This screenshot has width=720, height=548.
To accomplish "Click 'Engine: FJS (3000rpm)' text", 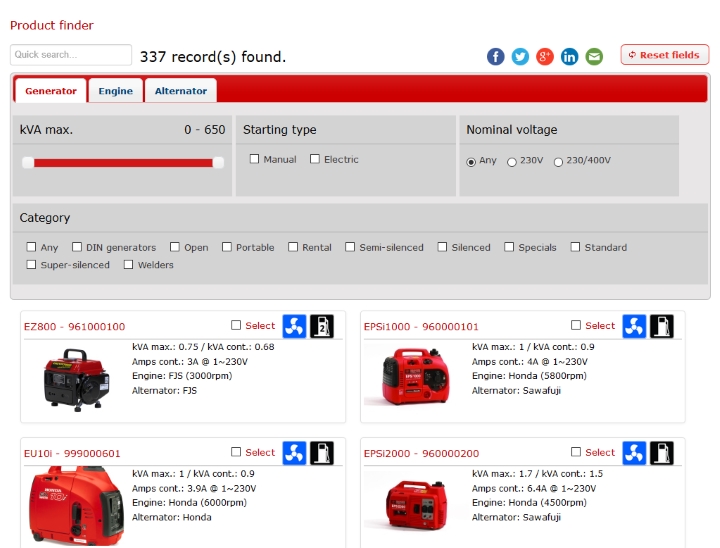I will point(182,376).
